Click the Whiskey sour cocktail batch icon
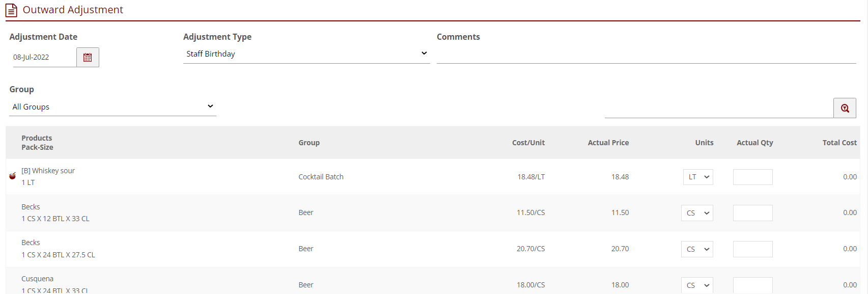 13,176
